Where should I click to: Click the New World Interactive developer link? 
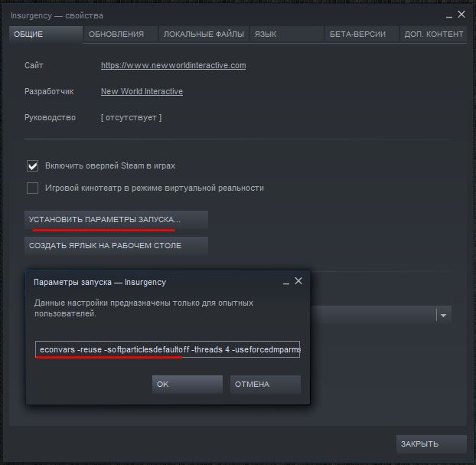click(x=142, y=91)
